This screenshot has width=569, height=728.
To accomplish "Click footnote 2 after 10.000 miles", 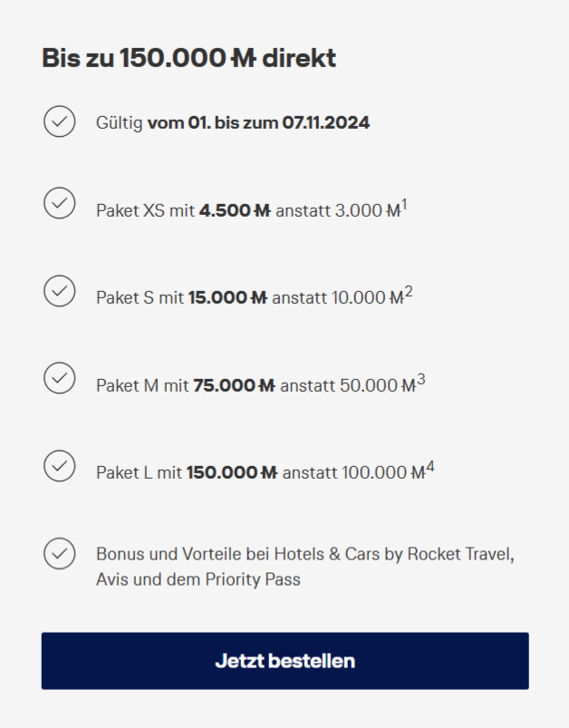I will tap(410, 292).
